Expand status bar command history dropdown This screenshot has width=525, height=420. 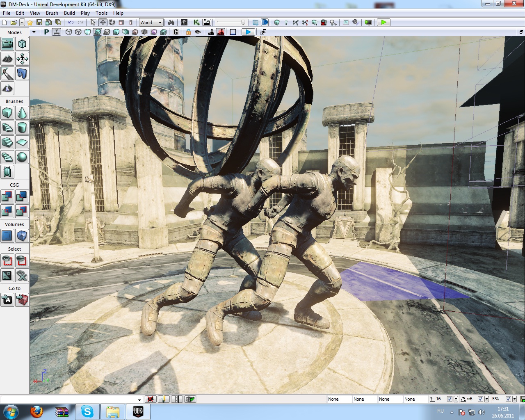(139, 399)
